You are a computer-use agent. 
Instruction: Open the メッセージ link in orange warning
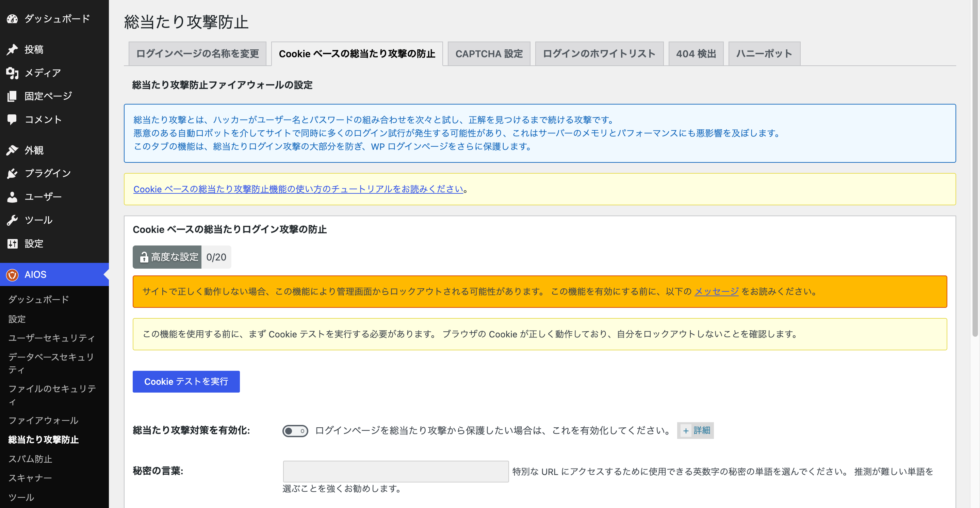716,291
